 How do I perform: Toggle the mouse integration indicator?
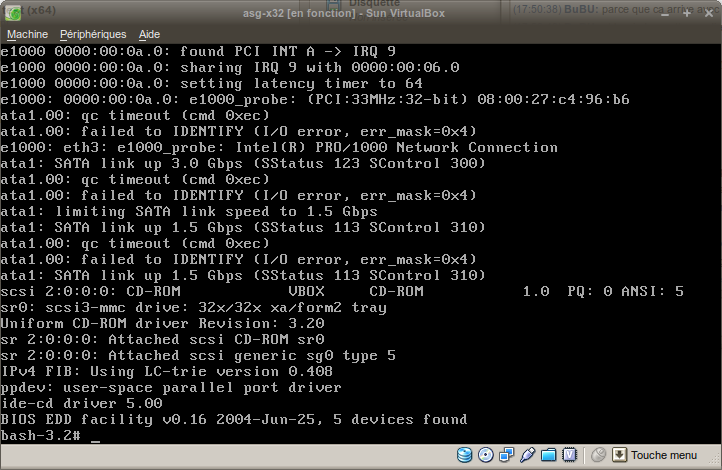click(598, 455)
